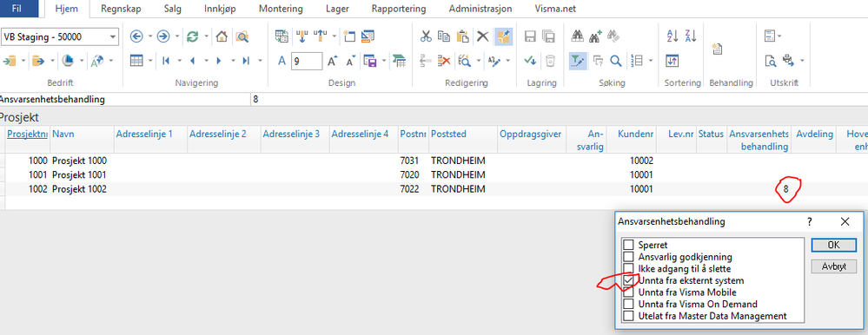Image resolution: width=868 pixels, height=335 pixels.
Task: Check Ansvarlig godkjenning option
Action: [628, 257]
